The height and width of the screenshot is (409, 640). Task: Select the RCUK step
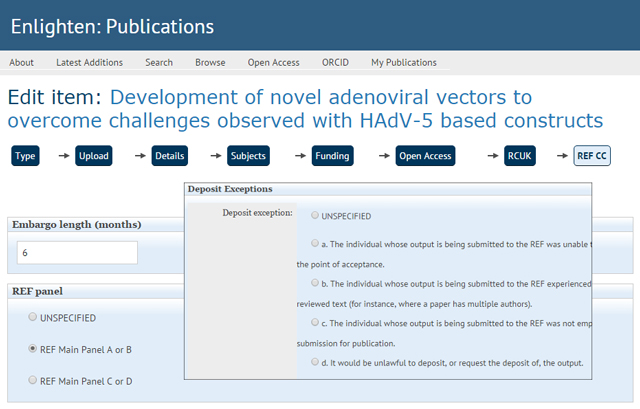[521, 156]
